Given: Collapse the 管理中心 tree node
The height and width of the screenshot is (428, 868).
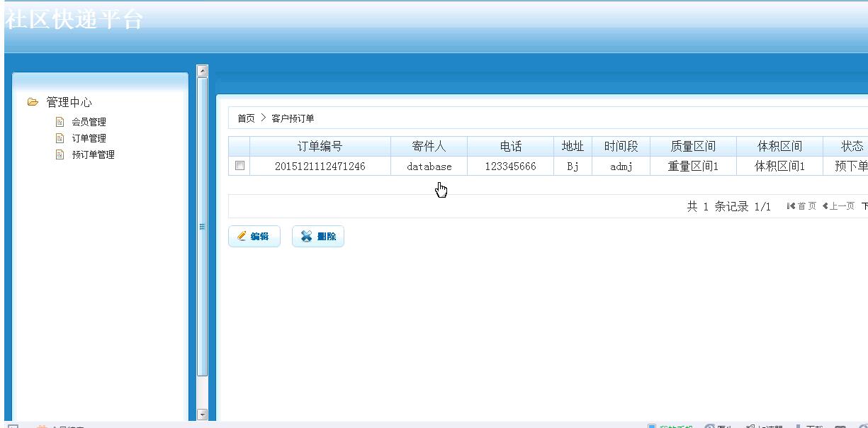Looking at the screenshot, I should pyautogui.click(x=69, y=102).
